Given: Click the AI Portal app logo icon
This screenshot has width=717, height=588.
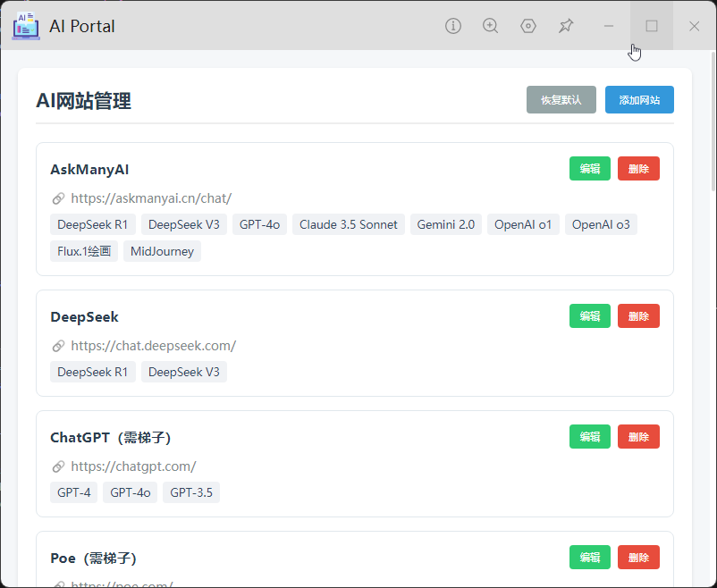Looking at the screenshot, I should [x=26, y=26].
